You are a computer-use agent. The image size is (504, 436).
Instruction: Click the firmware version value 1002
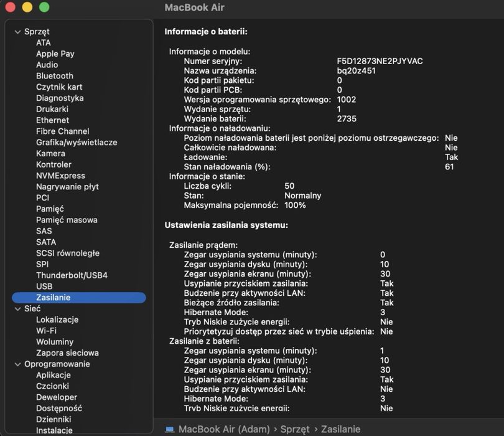point(347,100)
